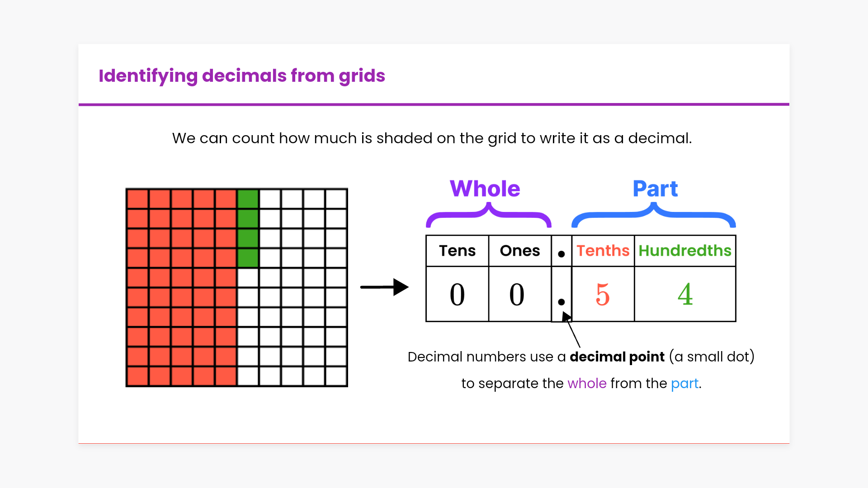Screen dimensions: 868x488
Task: Select the purple 'Whole' heading
Action: [x=485, y=189]
